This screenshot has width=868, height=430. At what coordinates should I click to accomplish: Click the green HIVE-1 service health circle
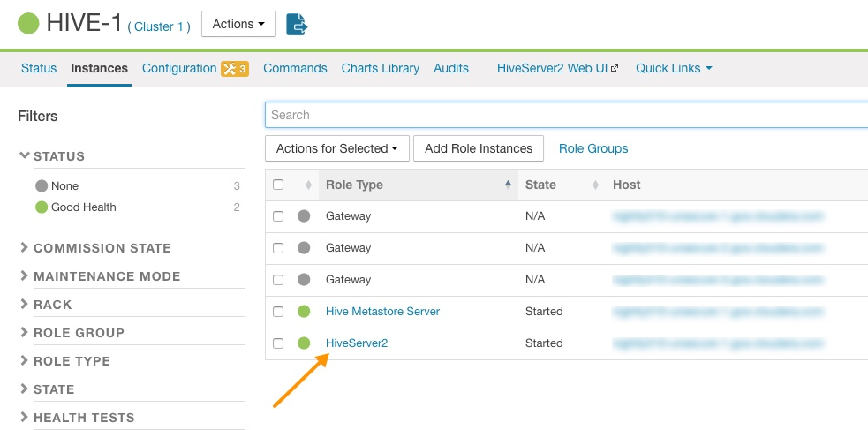point(29,24)
